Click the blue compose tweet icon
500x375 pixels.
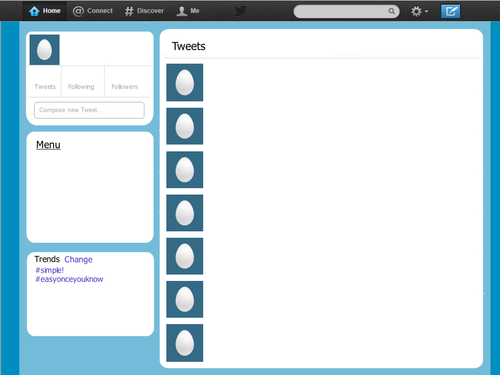(x=450, y=11)
